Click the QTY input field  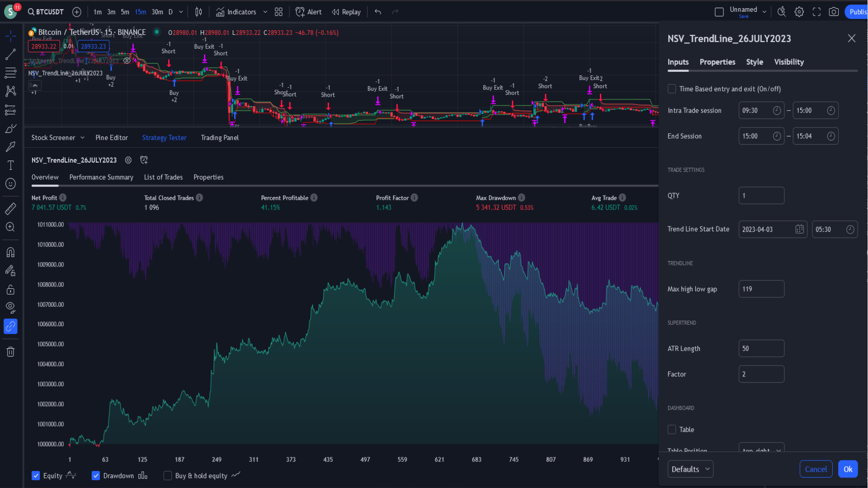[x=761, y=196]
